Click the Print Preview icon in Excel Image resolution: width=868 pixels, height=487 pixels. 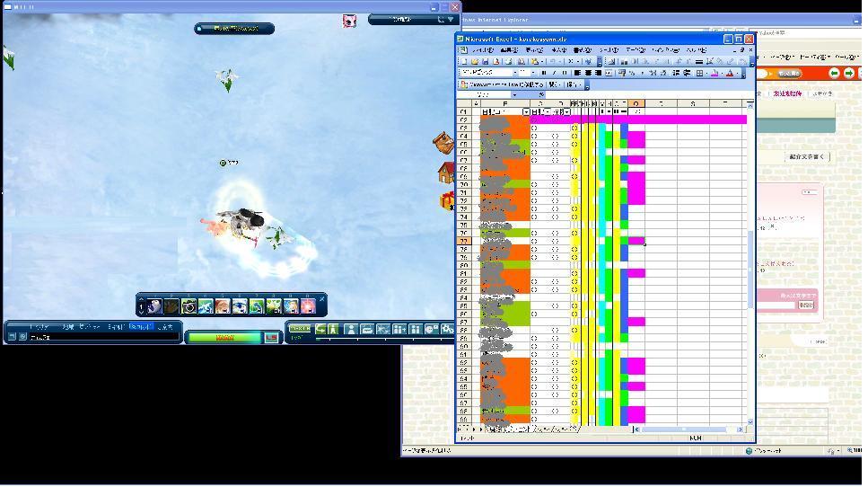pyautogui.click(x=521, y=61)
